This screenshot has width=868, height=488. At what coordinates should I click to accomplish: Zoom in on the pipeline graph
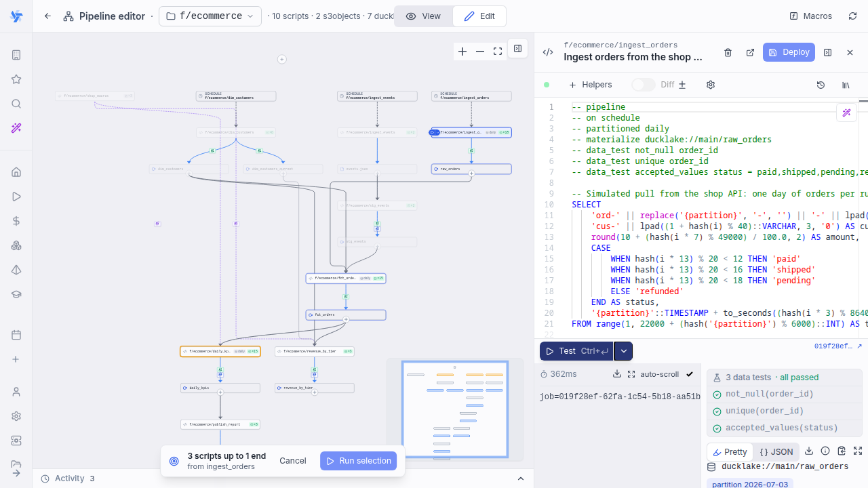pos(462,52)
